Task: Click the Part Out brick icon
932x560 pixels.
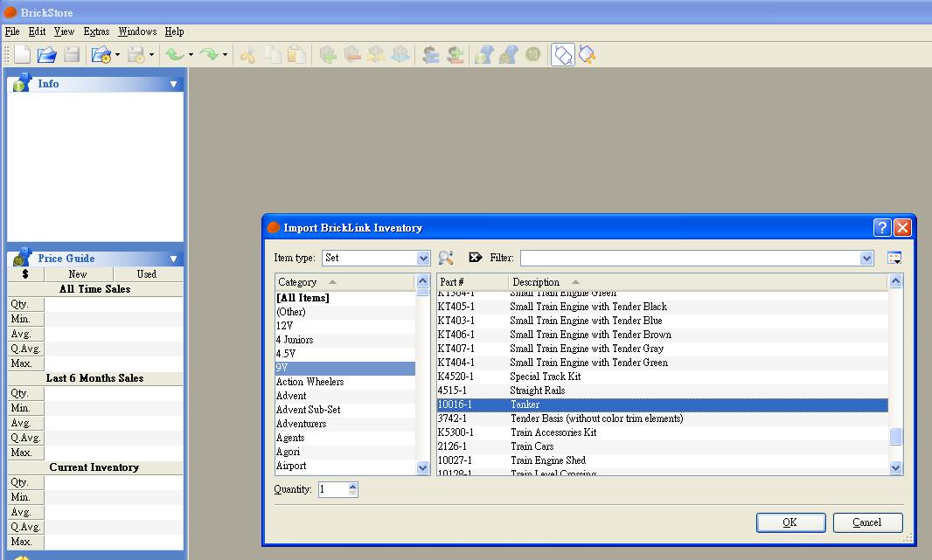Action: (x=400, y=55)
